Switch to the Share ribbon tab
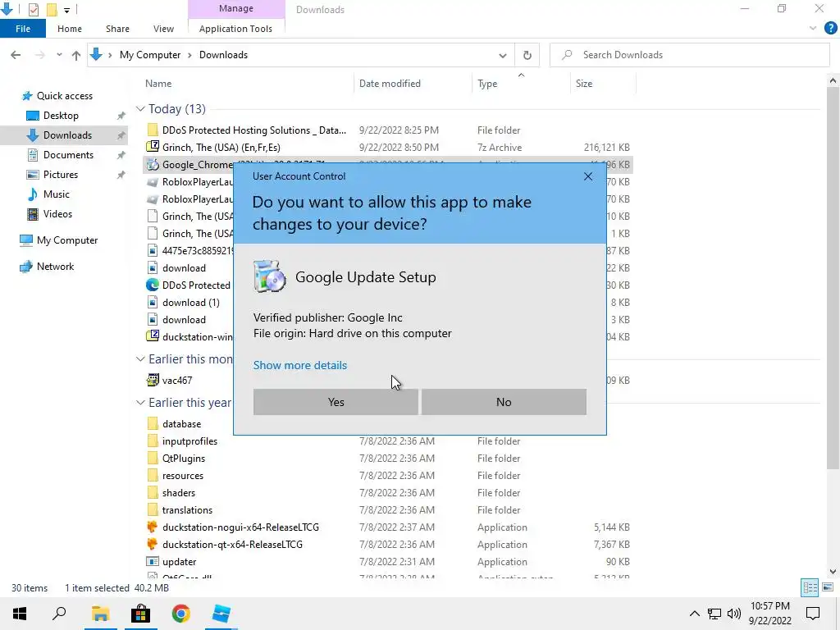This screenshot has height=630, width=840. 117,29
